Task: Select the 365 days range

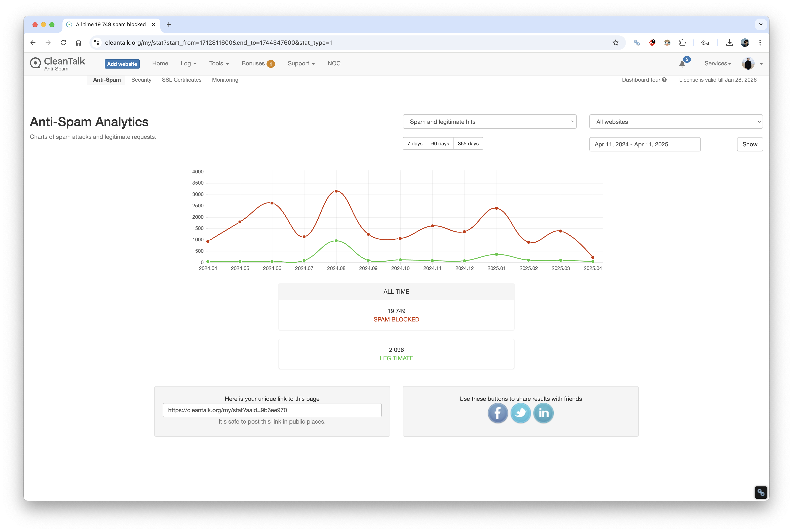Action: [468, 143]
